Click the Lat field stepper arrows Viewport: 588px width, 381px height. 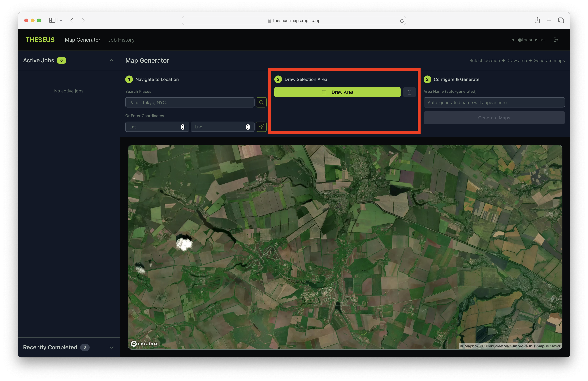click(x=183, y=127)
